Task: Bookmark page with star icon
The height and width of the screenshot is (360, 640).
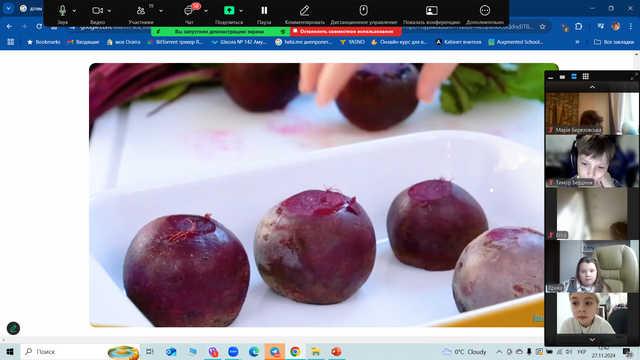Action: click(542, 27)
